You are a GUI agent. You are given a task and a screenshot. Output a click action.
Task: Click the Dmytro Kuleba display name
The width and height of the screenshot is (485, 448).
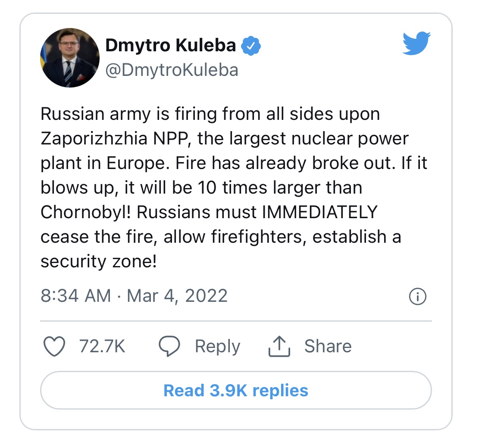coord(171,46)
